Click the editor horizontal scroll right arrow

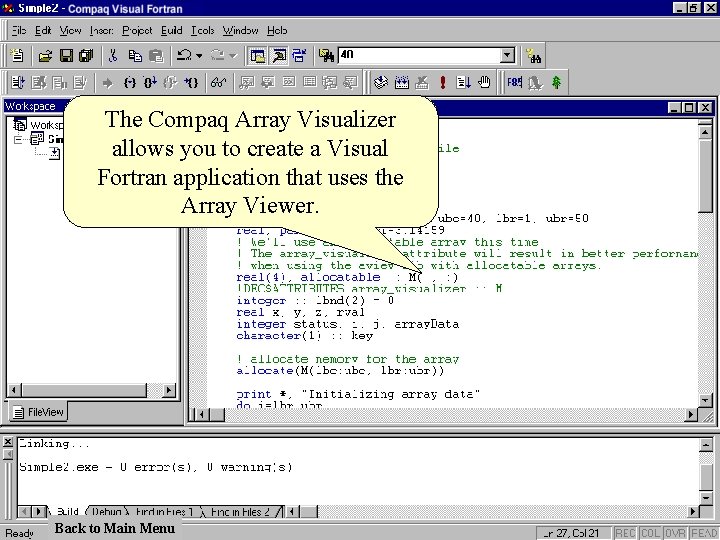point(691,415)
